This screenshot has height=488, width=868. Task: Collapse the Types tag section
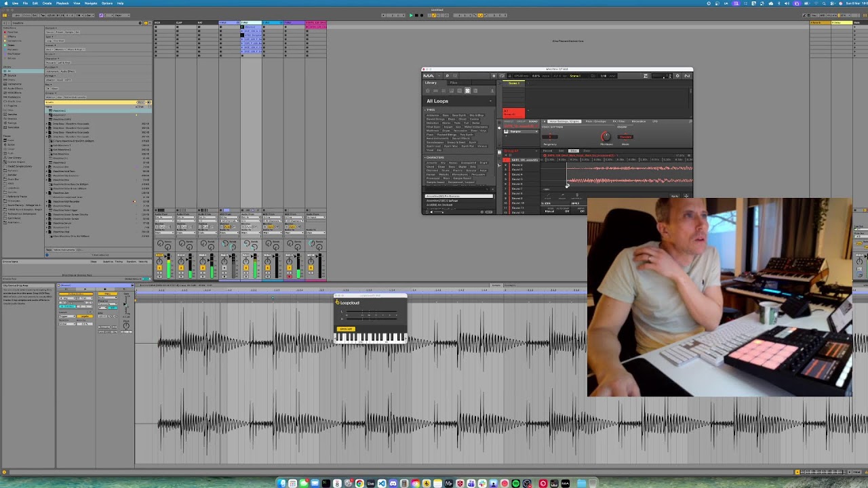click(x=426, y=110)
